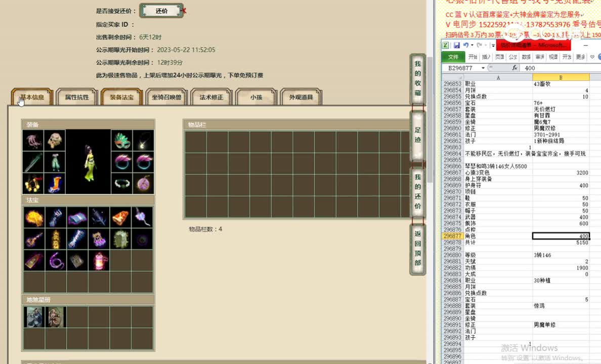The height and width of the screenshot is (364, 601).
Task: Click the Redo icon in Excel toolbar
Action: point(480,45)
